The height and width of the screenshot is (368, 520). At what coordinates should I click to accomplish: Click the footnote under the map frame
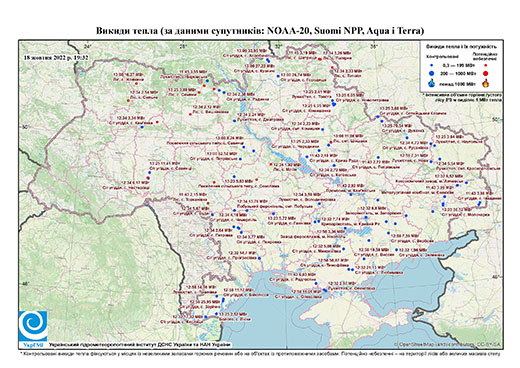coord(260,353)
